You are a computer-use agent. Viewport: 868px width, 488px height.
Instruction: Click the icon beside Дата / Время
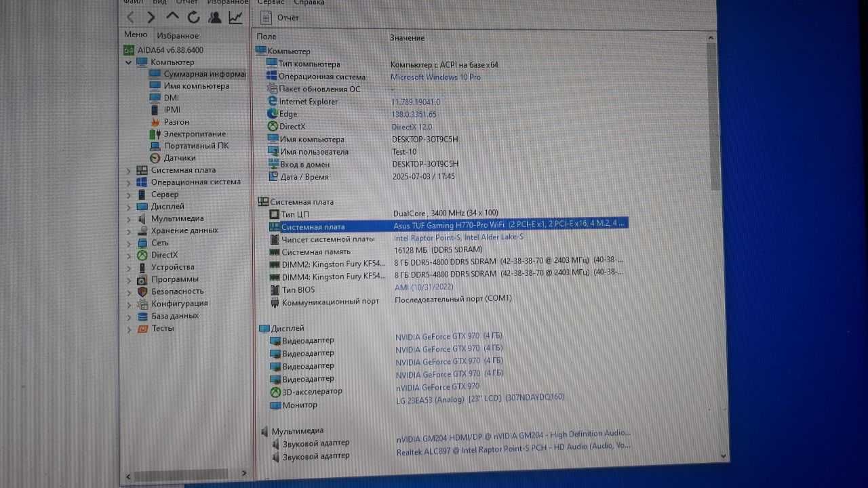pos(273,177)
